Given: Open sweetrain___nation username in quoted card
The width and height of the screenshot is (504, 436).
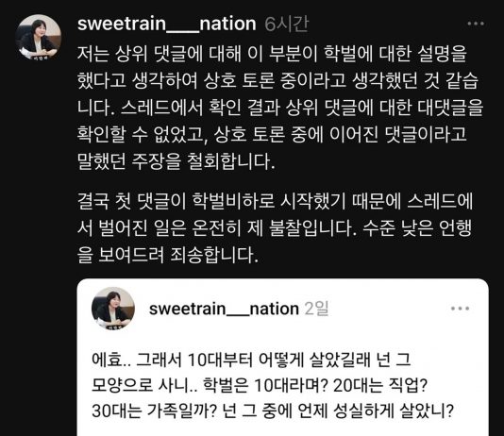Looking at the screenshot, I should coord(224,309).
